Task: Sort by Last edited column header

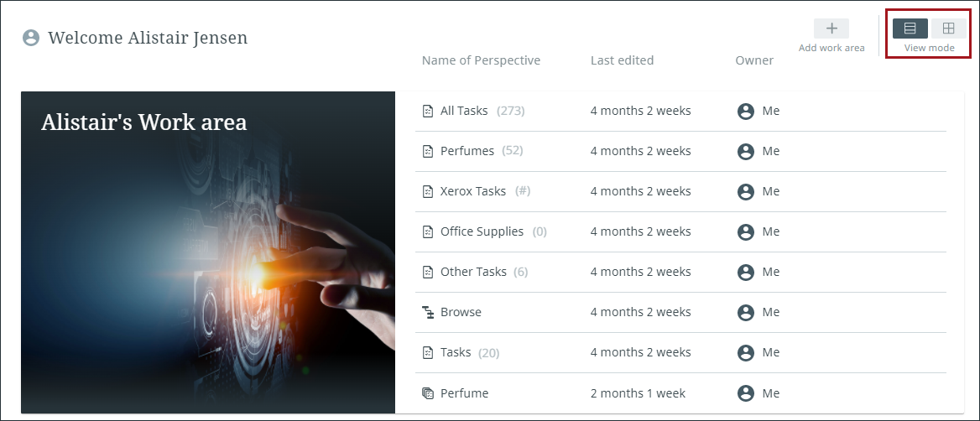Action: click(622, 60)
